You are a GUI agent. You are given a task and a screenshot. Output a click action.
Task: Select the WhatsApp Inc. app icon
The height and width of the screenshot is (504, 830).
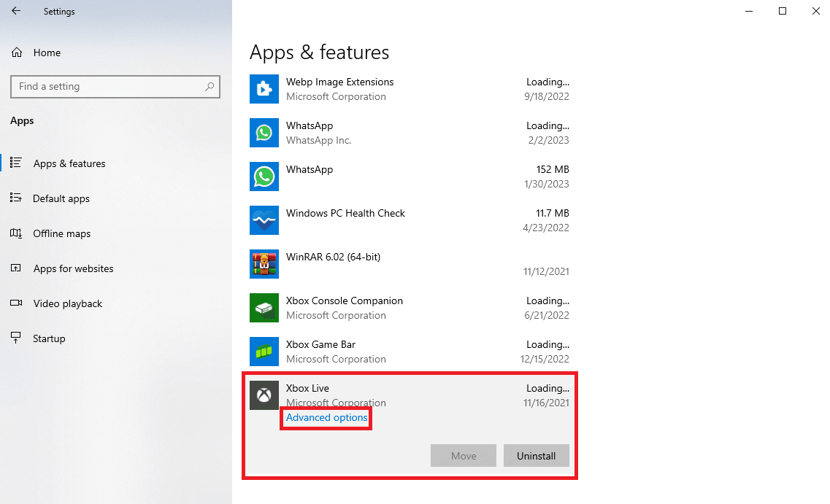(264, 133)
